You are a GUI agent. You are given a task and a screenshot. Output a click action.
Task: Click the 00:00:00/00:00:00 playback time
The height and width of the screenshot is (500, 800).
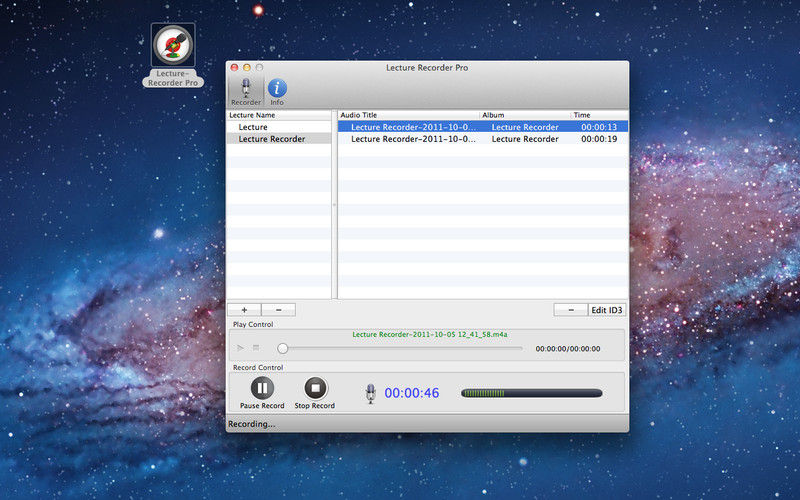[568, 349]
